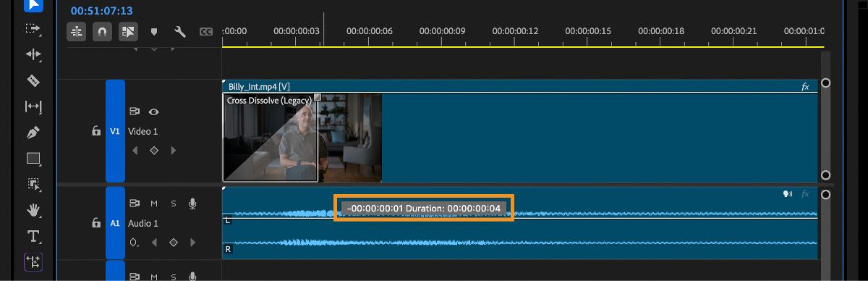
Task: Select the Billy_Int.mp4 [V] clip label
Action: pyautogui.click(x=258, y=86)
